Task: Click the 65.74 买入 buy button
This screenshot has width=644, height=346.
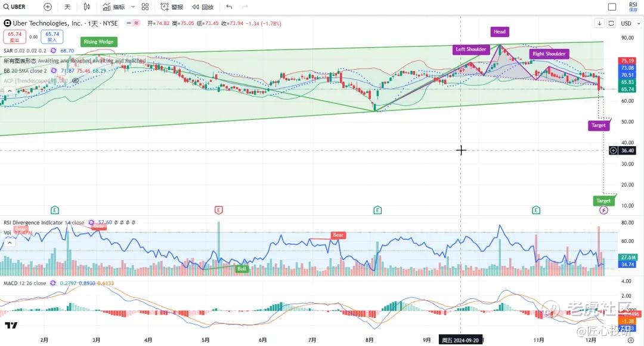Action: pos(52,36)
